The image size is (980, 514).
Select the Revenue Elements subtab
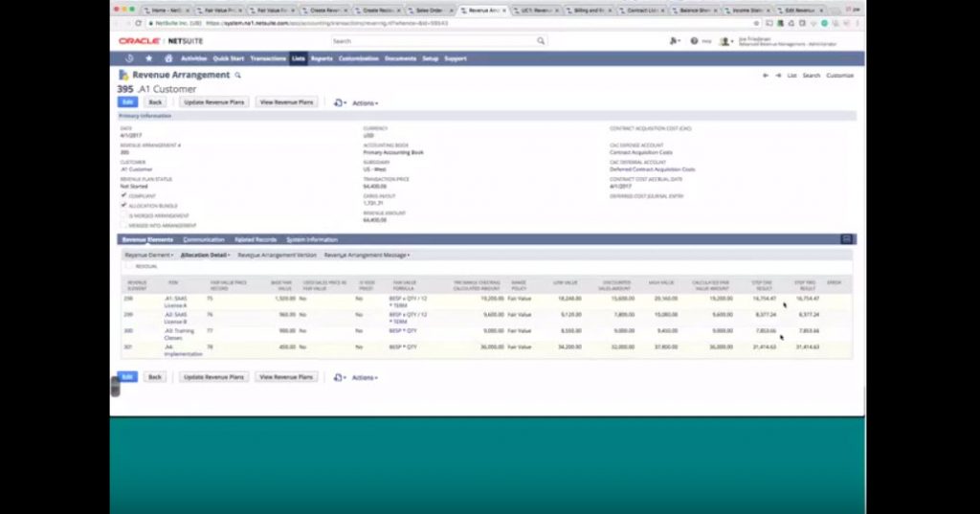point(147,239)
